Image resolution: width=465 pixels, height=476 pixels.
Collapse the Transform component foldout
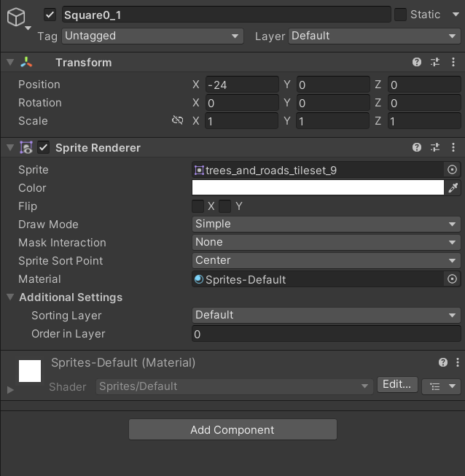click(x=10, y=62)
